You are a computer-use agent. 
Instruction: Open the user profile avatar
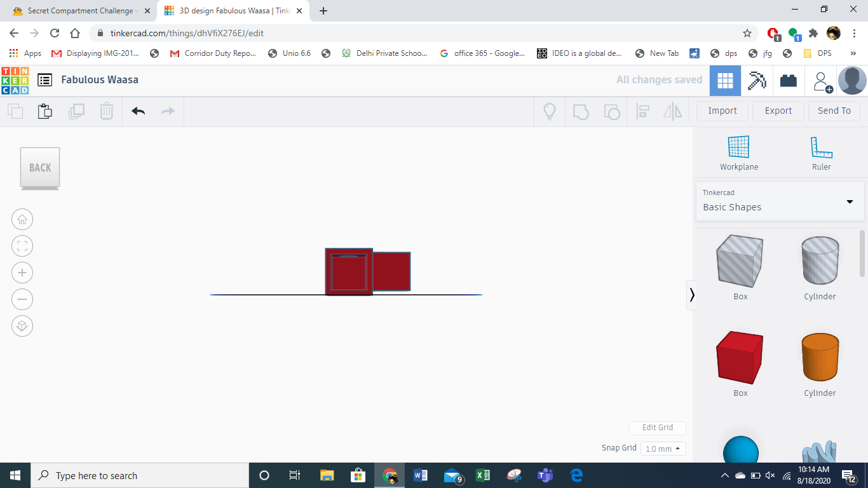click(852, 81)
